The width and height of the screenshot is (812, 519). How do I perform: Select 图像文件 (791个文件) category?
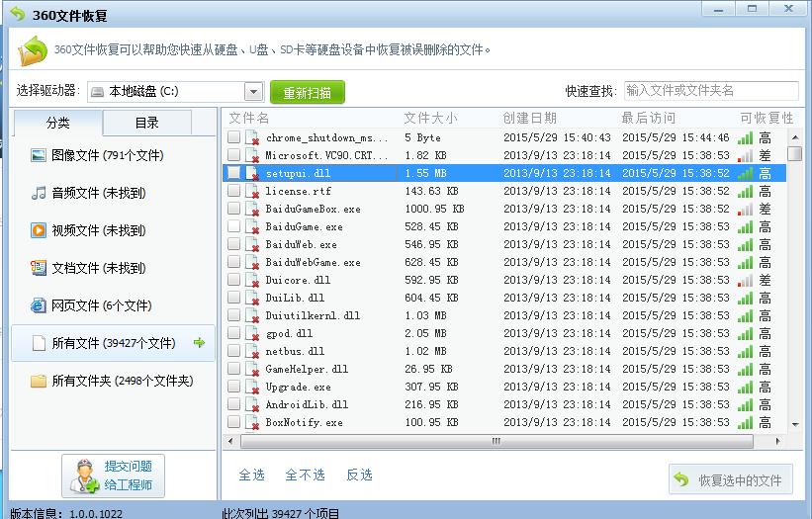tap(113, 155)
